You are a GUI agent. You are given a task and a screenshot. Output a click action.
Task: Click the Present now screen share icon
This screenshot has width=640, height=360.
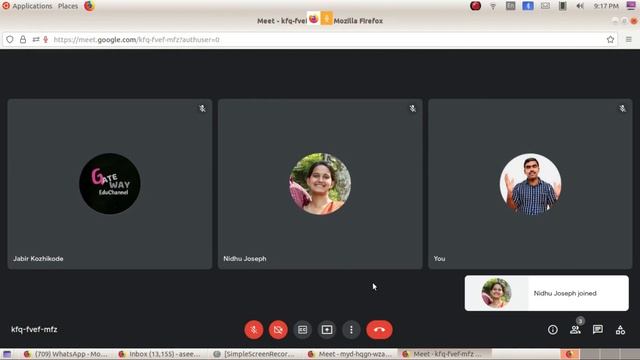(327, 329)
